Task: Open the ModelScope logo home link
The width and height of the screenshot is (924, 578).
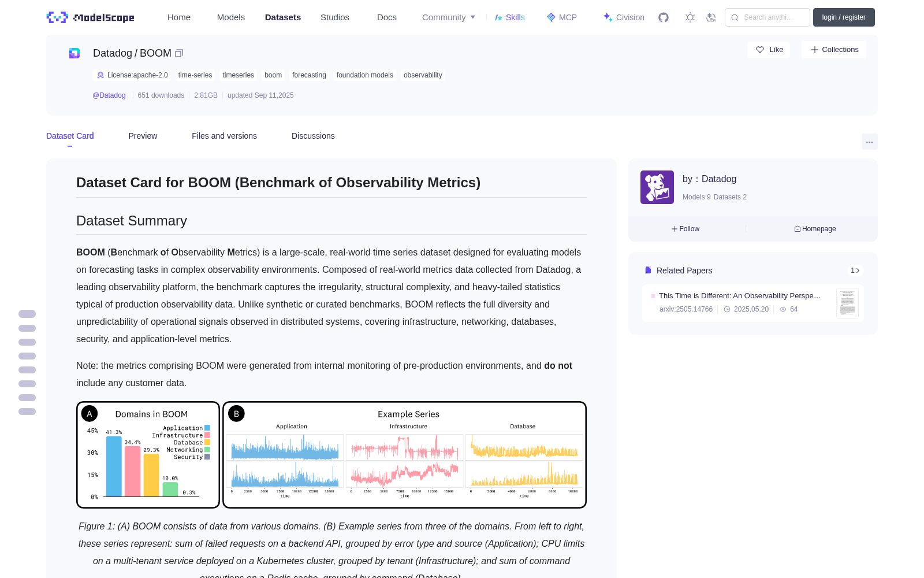Action: 90,17
